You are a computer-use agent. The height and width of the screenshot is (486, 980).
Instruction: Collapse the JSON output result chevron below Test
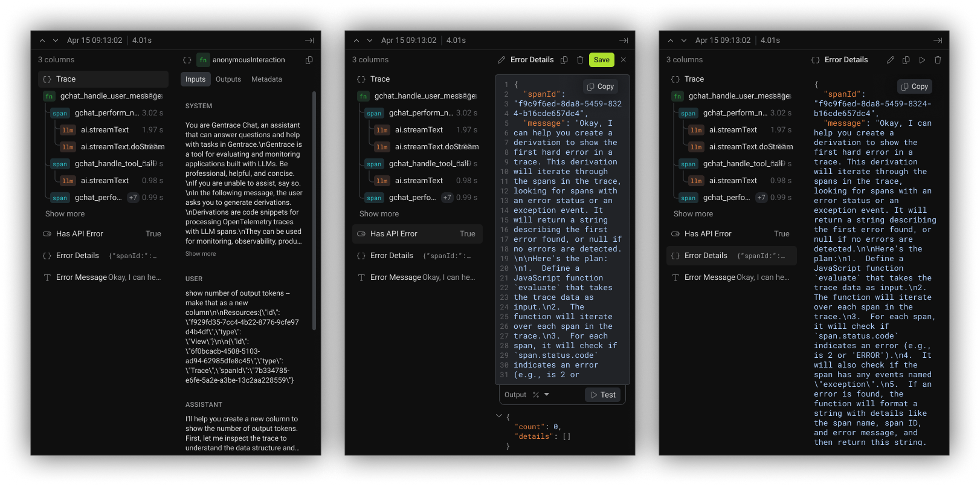click(x=499, y=416)
